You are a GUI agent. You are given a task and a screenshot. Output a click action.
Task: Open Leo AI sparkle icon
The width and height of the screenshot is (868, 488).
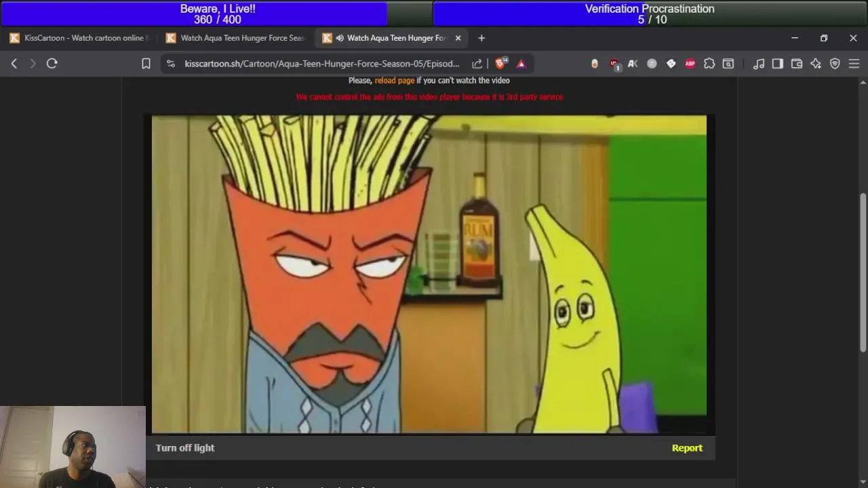point(816,64)
